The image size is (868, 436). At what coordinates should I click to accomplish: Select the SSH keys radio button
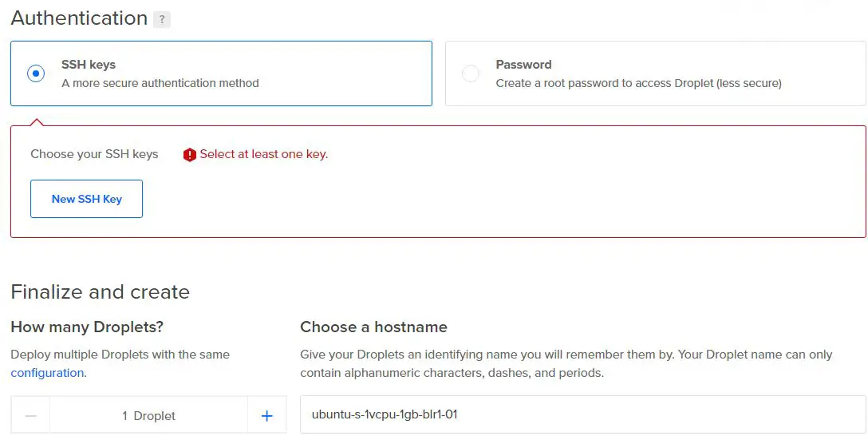36,73
